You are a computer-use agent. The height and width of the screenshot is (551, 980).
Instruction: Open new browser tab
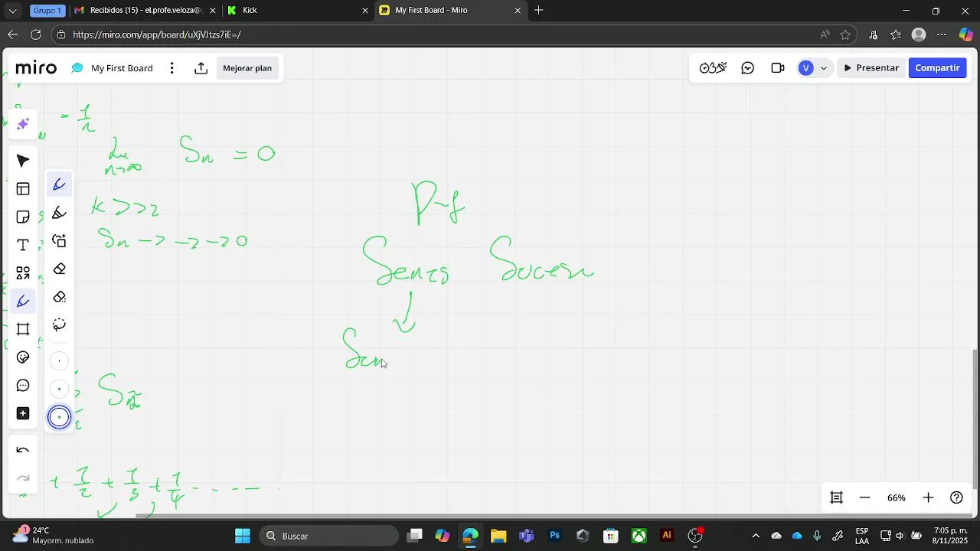[x=539, y=10]
